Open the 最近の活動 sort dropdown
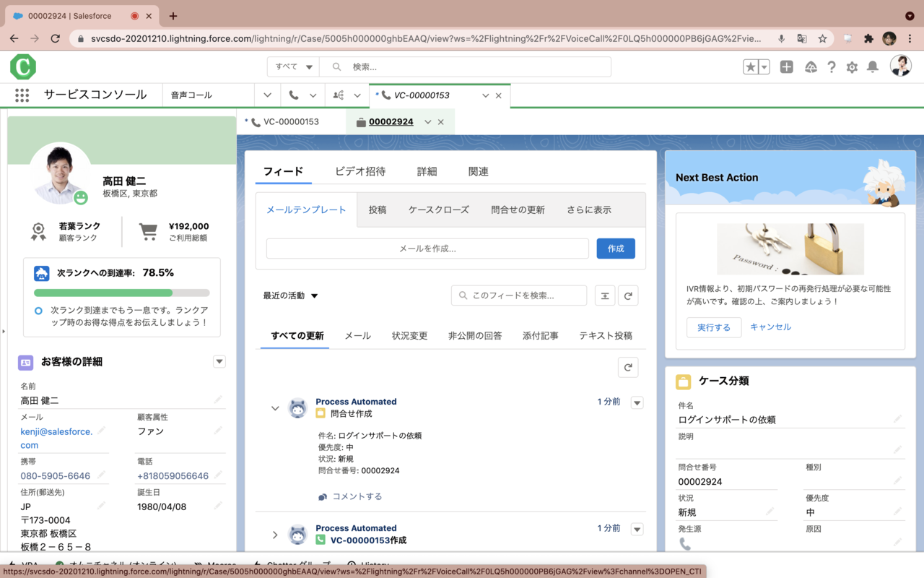Screen dimensions: 924x578 tap(291, 296)
